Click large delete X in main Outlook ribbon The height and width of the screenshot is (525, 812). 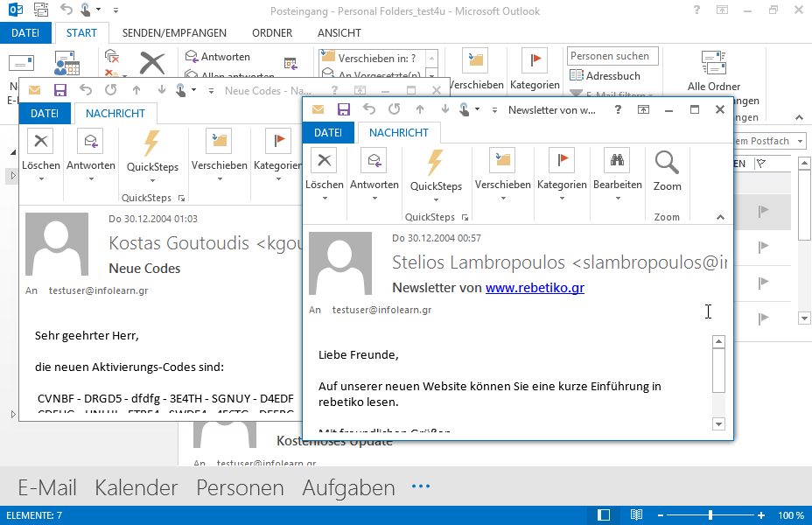[x=152, y=64]
